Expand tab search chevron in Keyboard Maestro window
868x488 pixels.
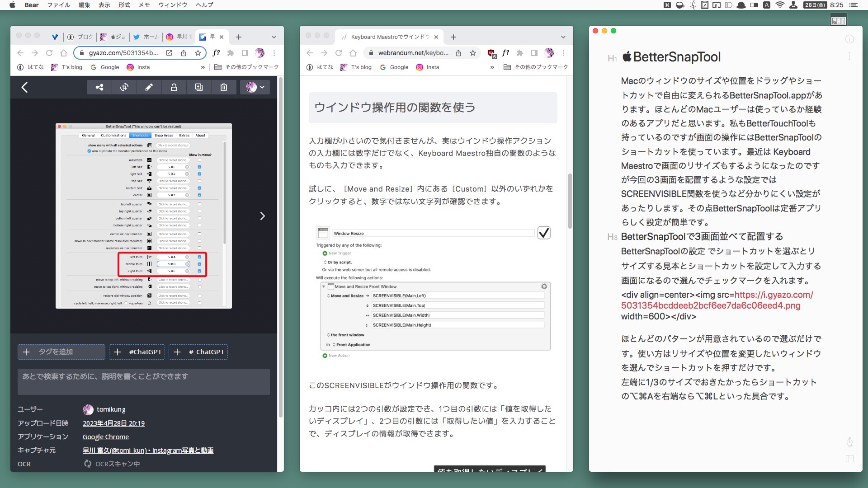[x=563, y=37]
